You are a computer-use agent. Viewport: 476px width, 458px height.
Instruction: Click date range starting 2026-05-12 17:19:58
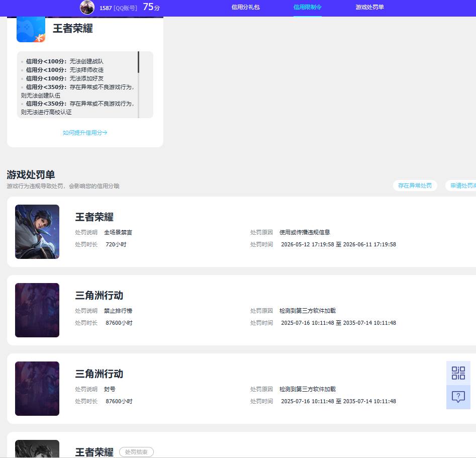338,244
